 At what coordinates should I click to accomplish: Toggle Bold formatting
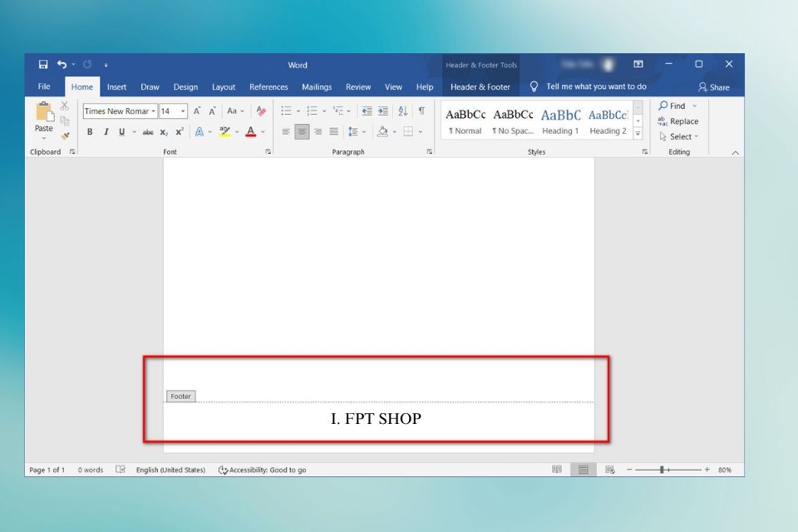(x=90, y=132)
